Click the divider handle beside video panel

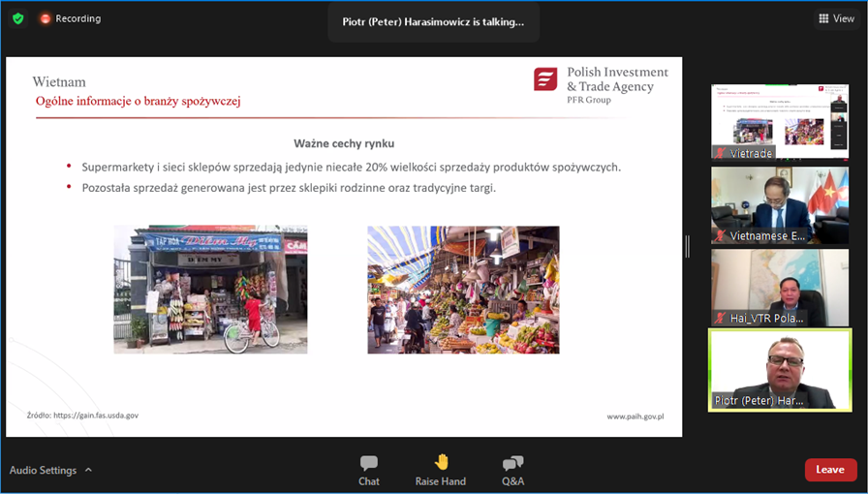click(688, 246)
